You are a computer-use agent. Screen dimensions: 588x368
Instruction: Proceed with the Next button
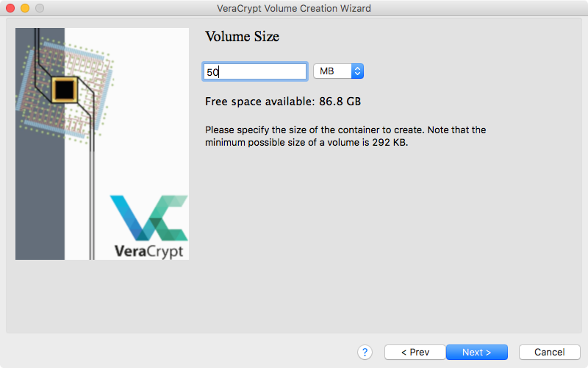(x=476, y=353)
